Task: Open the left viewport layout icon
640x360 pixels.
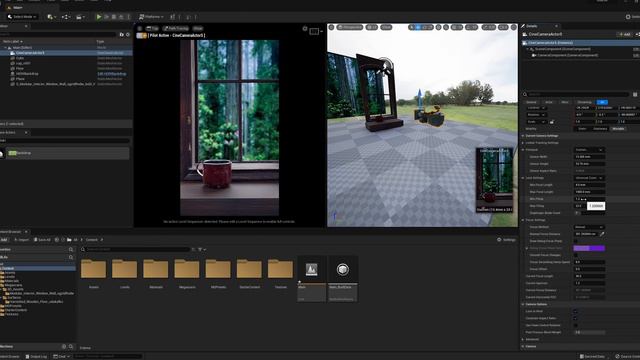Action: tap(314, 31)
